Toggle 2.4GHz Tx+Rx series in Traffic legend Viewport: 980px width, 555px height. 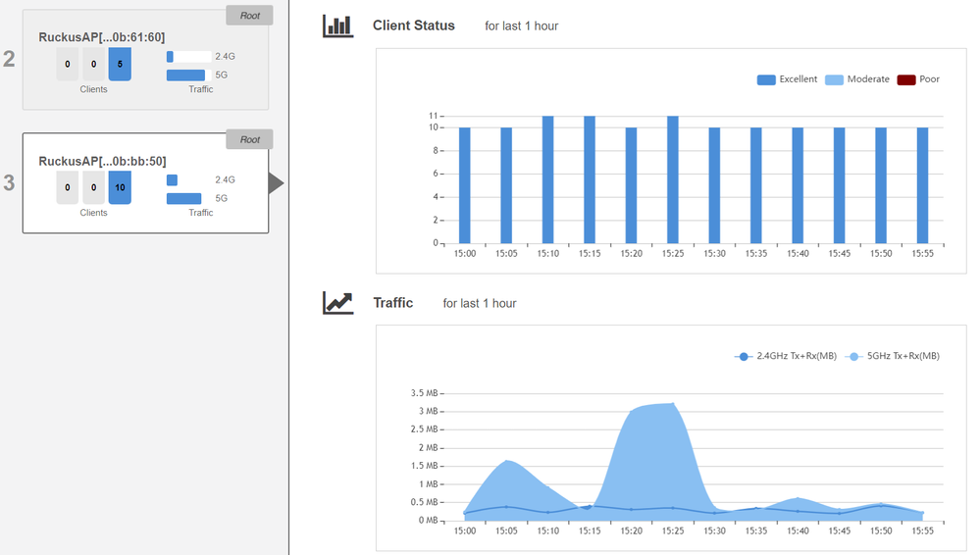[x=785, y=356]
